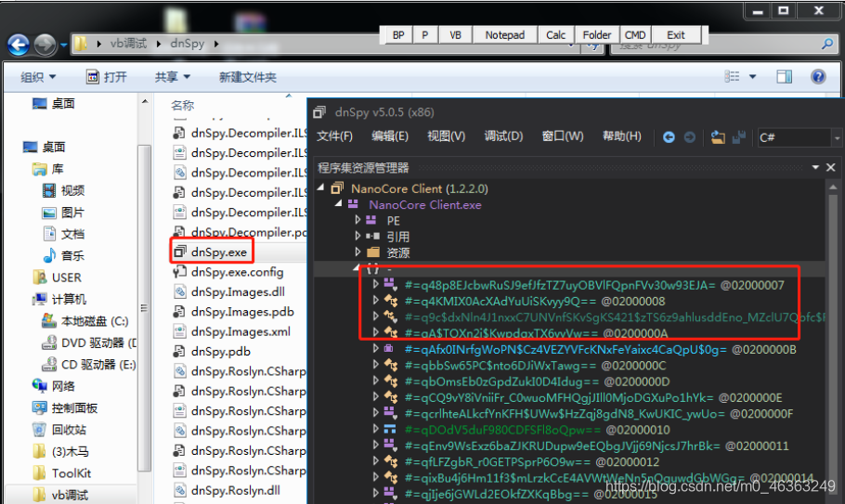Image resolution: width=845 pixels, height=504 pixels.
Task: Select the dnSpy.Images.dll file
Action: (x=229, y=291)
